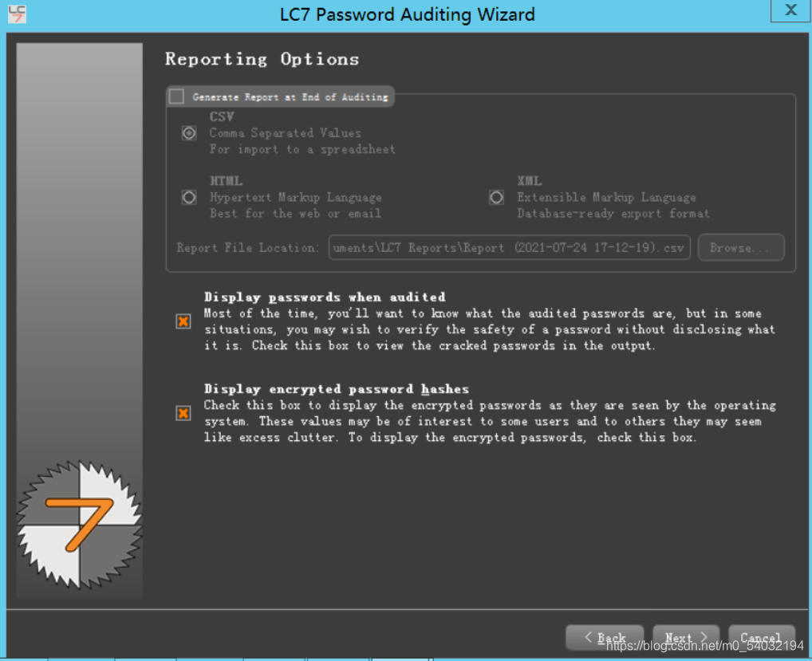Uncheck Display passwords when audited
The width and height of the screenshot is (812, 661).
coord(183,321)
